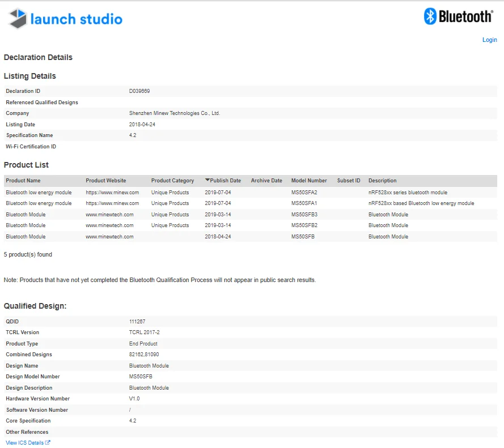Click https://www.minew.com for MS50SFA2 row
The width and height of the screenshot is (504, 448).
click(x=112, y=193)
